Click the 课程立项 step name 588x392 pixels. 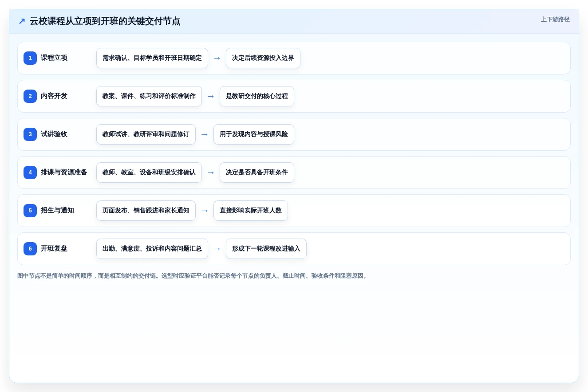coord(54,58)
